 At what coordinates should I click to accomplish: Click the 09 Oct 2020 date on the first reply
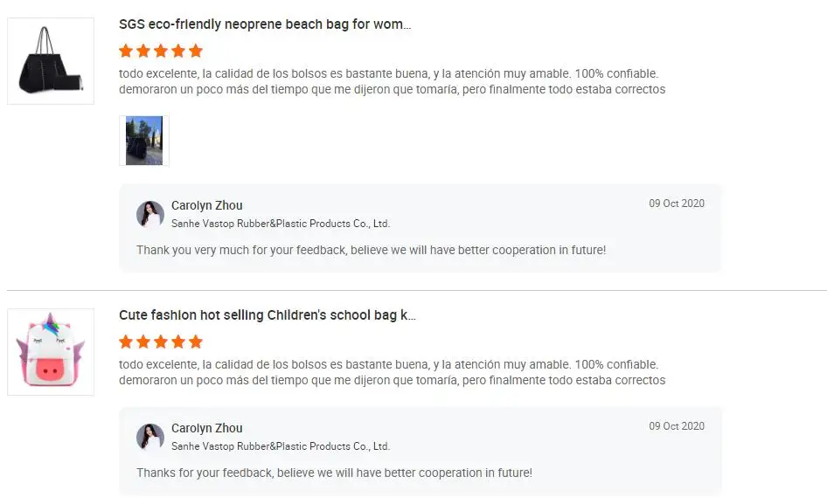(676, 204)
